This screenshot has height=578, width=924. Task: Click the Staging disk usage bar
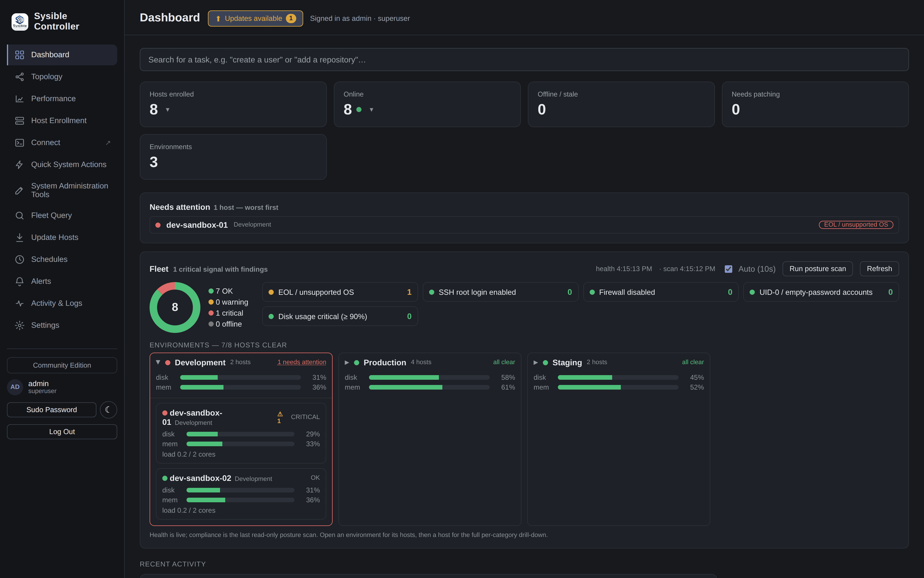(x=618, y=378)
